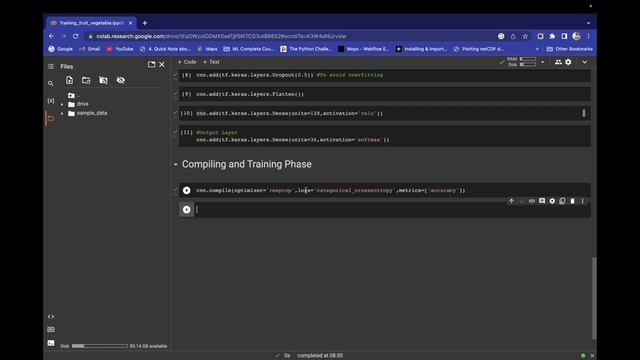The height and width of the screenshot is (360, 640).
Task: Open a new browser tab
Action: 144,23
